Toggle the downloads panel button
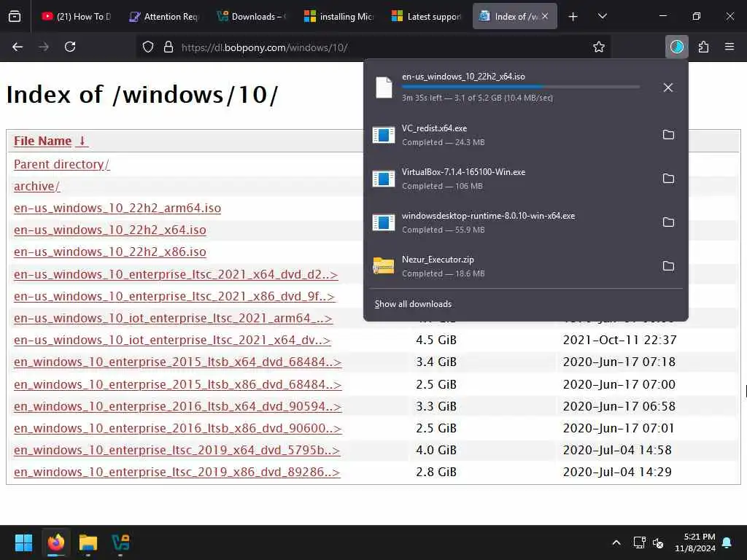Screen dimensions: 747x560 [676, 47]
